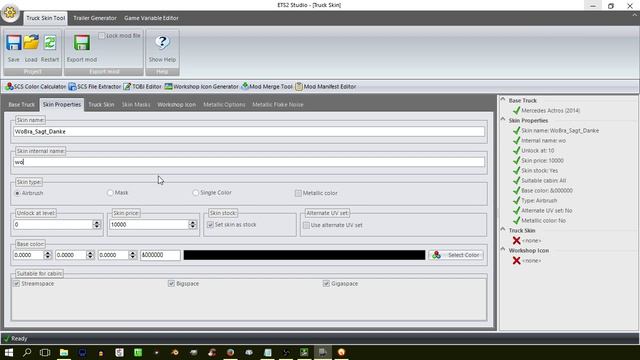Enable the Metallic color checkbox
The image size is (640, 360).
tap(298, 193)
